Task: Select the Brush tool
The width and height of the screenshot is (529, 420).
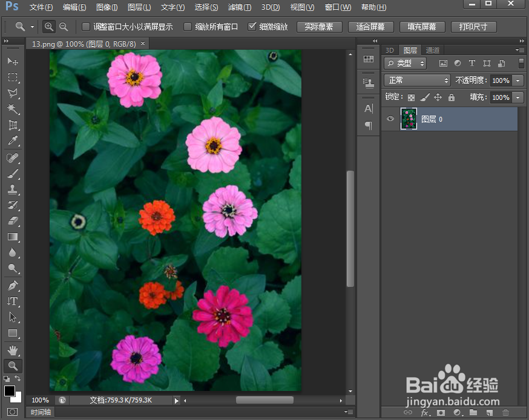Action: (13, 174)
